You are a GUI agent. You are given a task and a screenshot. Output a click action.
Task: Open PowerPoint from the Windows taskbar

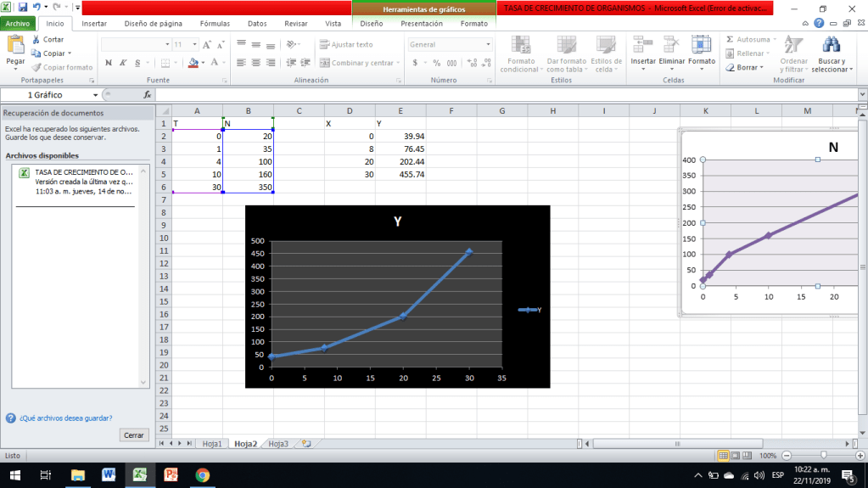pyautogui.click(x=170, y=475)
